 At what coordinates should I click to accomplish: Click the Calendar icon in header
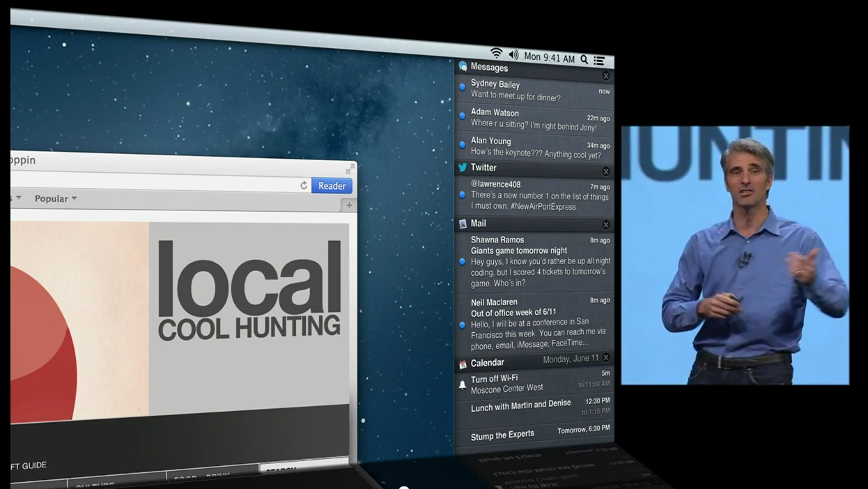(463, 364)
